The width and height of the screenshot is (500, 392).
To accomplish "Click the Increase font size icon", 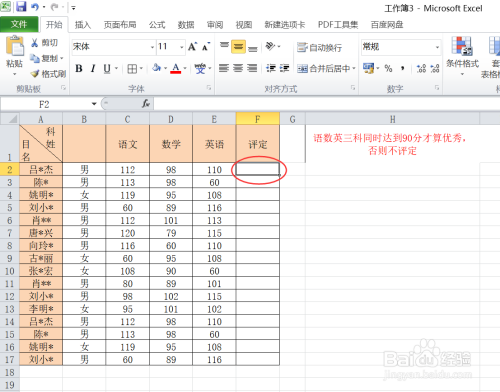I will [x=192, y=47].
